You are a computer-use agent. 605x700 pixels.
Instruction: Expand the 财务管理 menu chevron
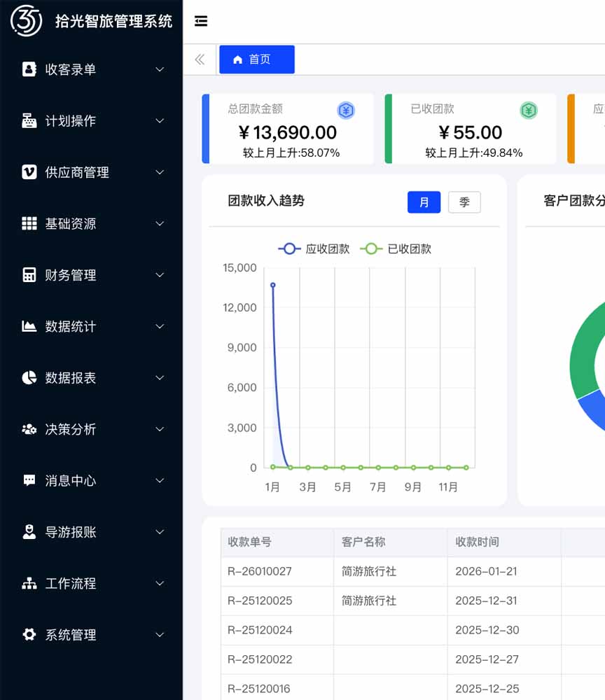coord(160,274)
